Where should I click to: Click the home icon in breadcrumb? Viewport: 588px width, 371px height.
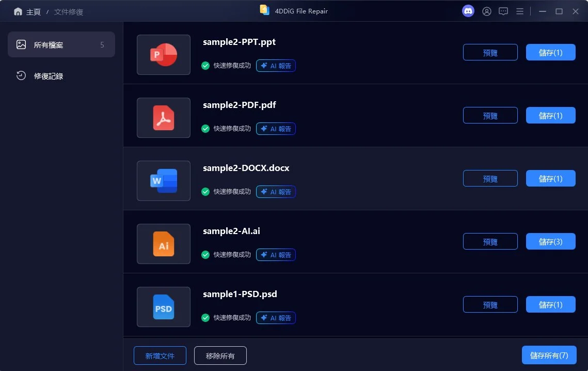18,12
